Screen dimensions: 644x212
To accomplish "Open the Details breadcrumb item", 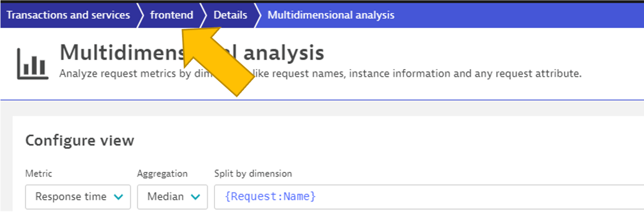I will pos(229,15).
